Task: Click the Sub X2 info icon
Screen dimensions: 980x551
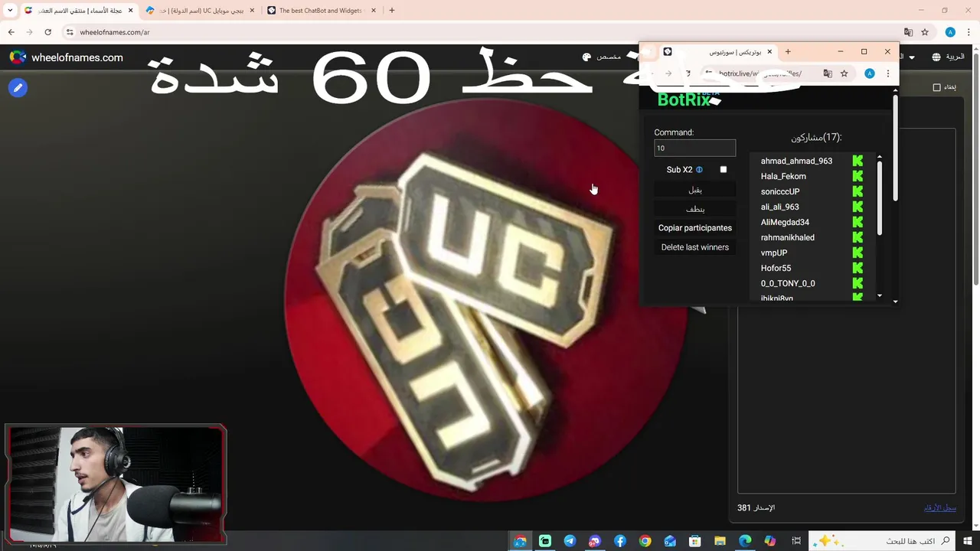Action: tap(699, 170)
